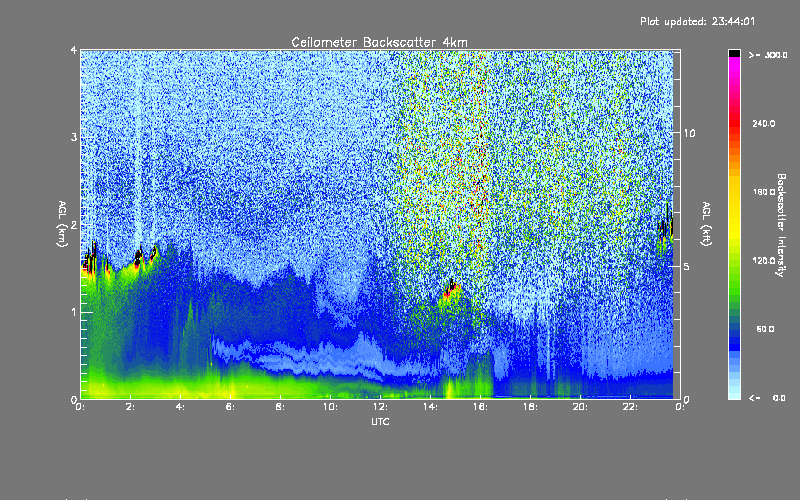The width and height of the screenshot is (800, 500).
Task: Click the '1' km y-axis tick label
Action: (74, 312)
